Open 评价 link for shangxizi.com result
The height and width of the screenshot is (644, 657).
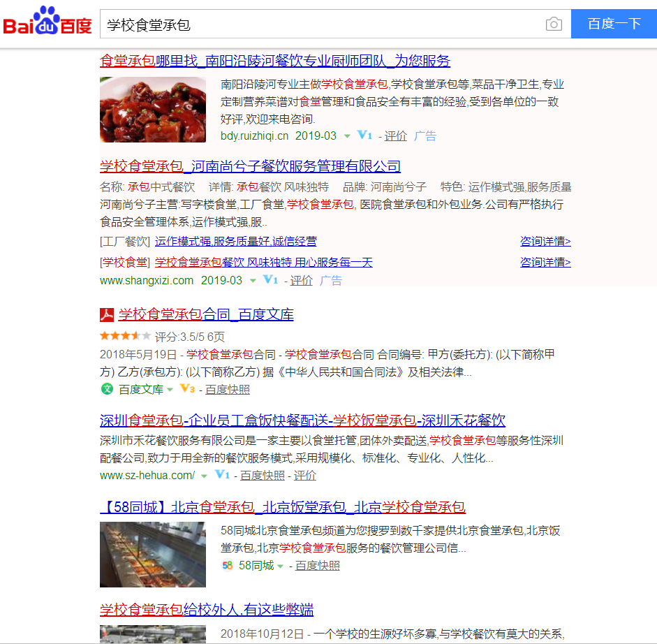301,281
